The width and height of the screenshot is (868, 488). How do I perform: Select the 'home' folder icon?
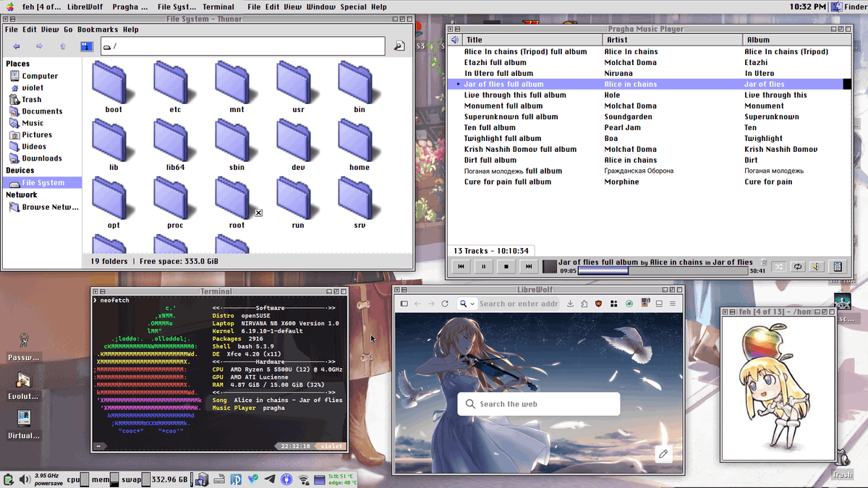(359, 139)
